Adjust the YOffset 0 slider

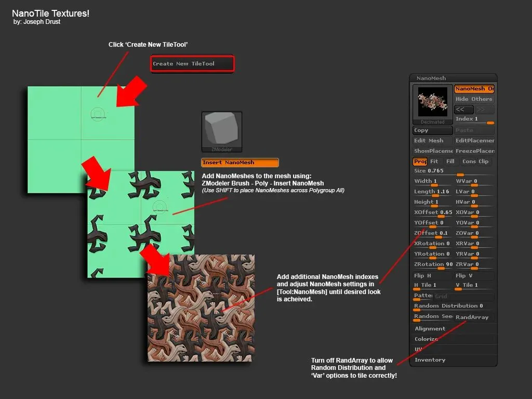pos(433,223)
